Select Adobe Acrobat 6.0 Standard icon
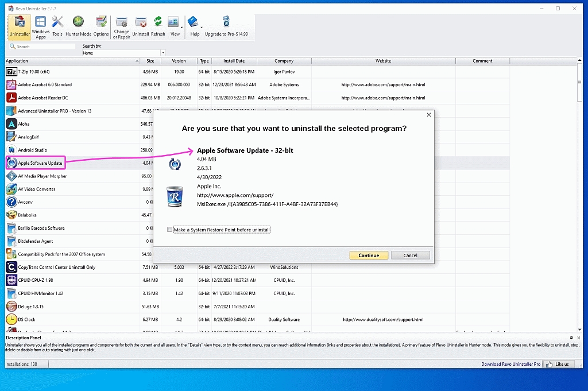This screenshot has width=588, height=391. tap(11, 85)
